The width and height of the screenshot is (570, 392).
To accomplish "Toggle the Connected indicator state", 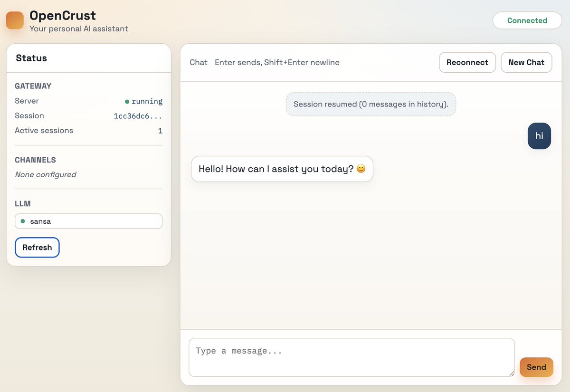I will [527, 20].
